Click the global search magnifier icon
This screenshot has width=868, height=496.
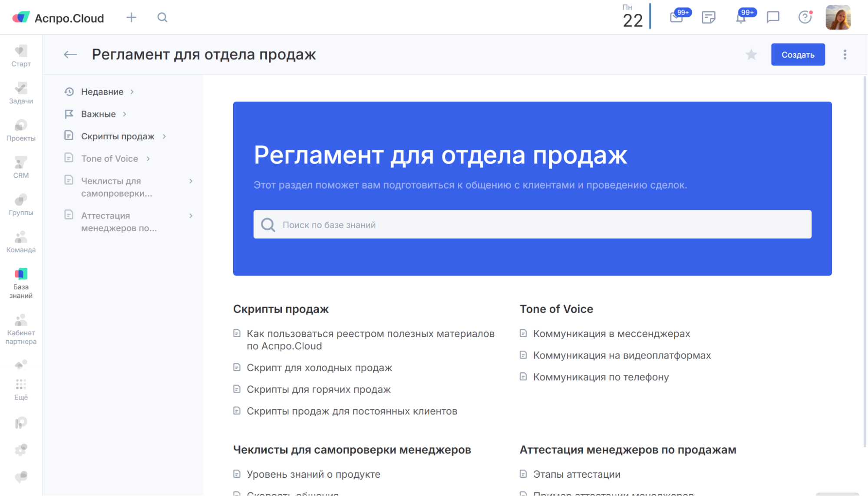[162, 17]
